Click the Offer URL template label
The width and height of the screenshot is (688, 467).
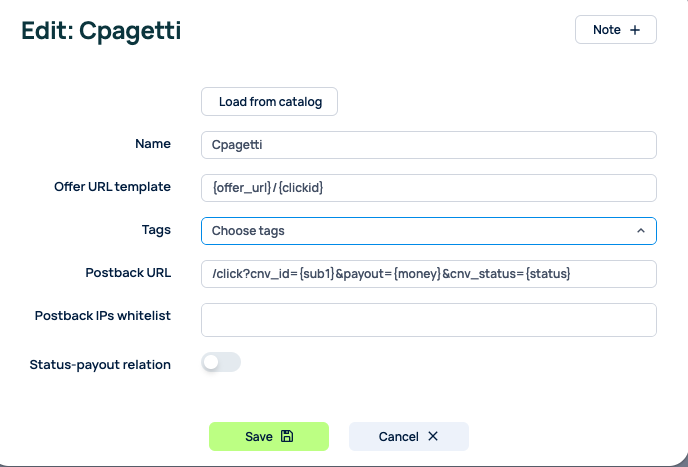pos(112,187)
